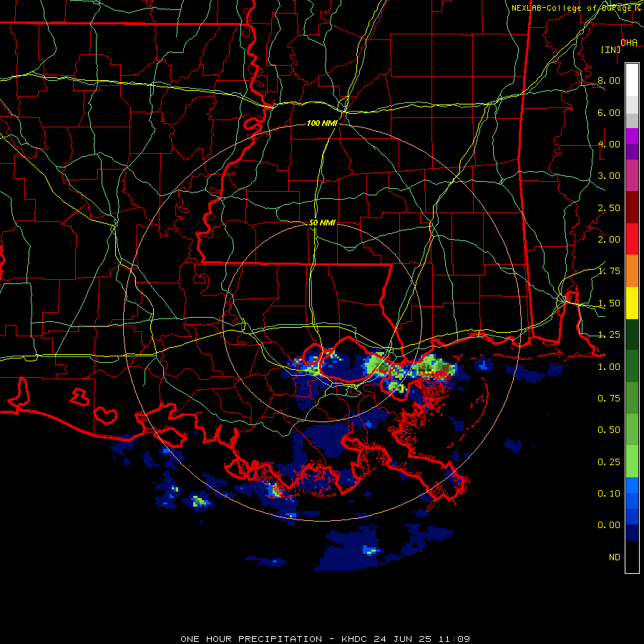Click the 100 NMI range ring label
This screenshot has width=644, height=644.
click(322, 123)
